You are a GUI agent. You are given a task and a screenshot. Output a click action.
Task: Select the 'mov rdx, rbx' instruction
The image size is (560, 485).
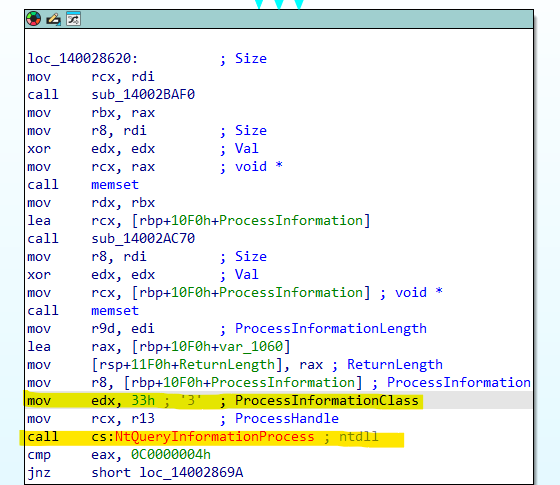[91, 203]
